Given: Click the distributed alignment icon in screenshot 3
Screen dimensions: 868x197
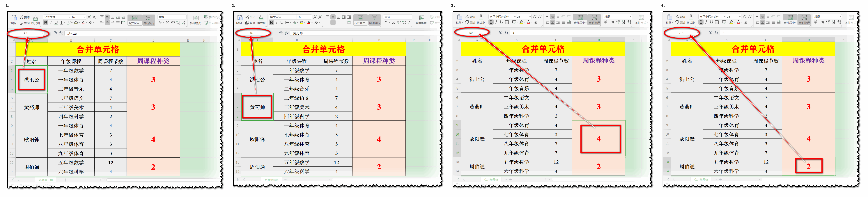Looking at the screenshot, I should coord(569,23).
